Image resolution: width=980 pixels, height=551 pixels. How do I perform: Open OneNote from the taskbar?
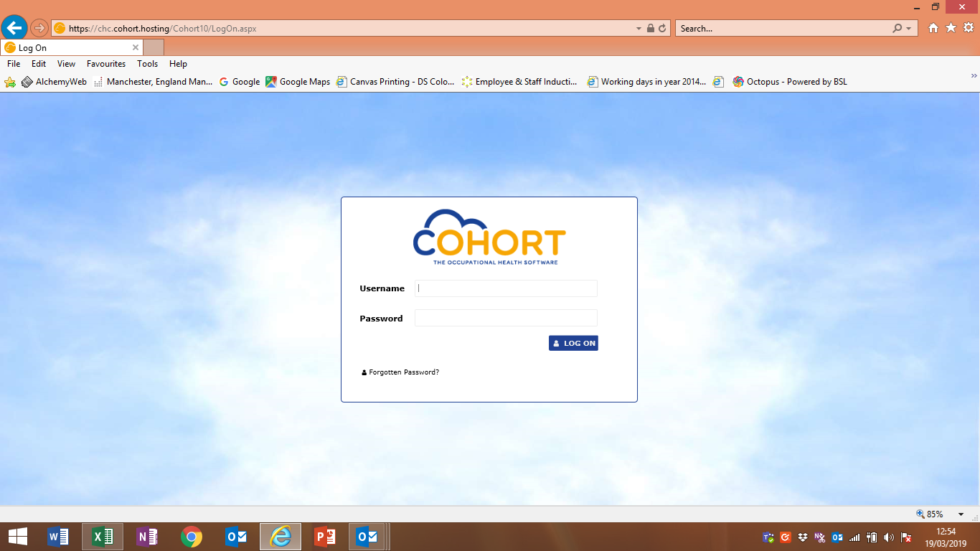(147, 537)
